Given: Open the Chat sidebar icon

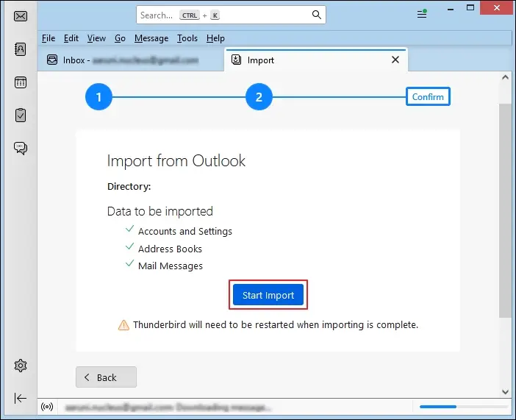Looking at the screenshot, I should click(x=21, y=149).
